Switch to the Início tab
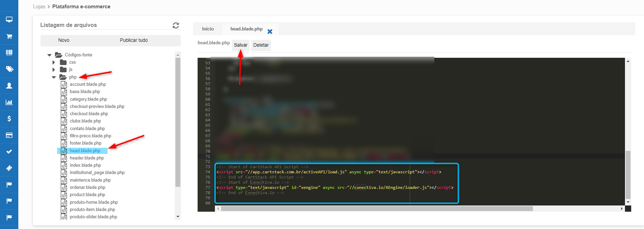Viewport: 644px width, 229px height. [208, 29]
